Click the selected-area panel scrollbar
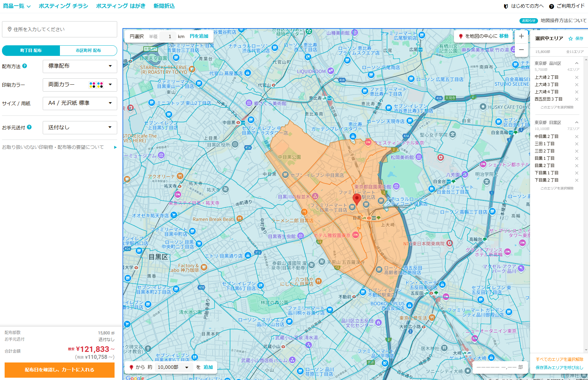This screenshot has height=380, width=588. 586,205
